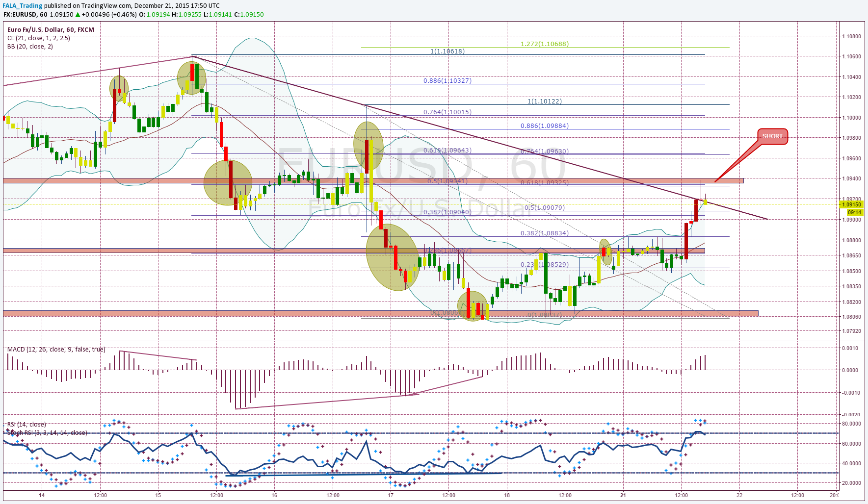This screenshot has height=504, width=868.
Task: Select the 80.0000 RSI axis label
Action: pos(851,424)
